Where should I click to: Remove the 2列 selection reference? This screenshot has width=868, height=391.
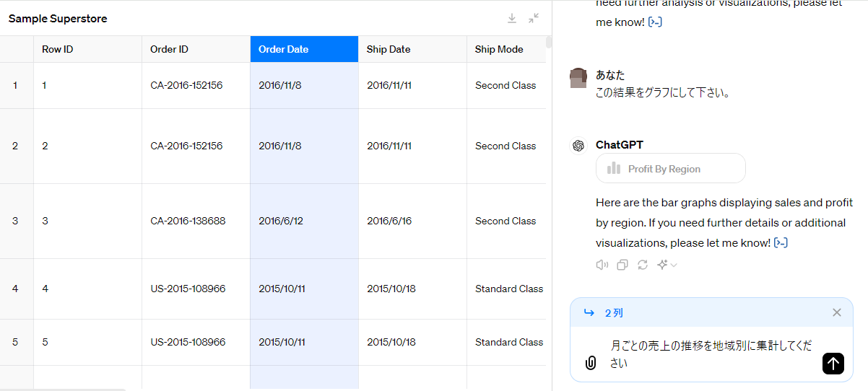tap(836, 312)
